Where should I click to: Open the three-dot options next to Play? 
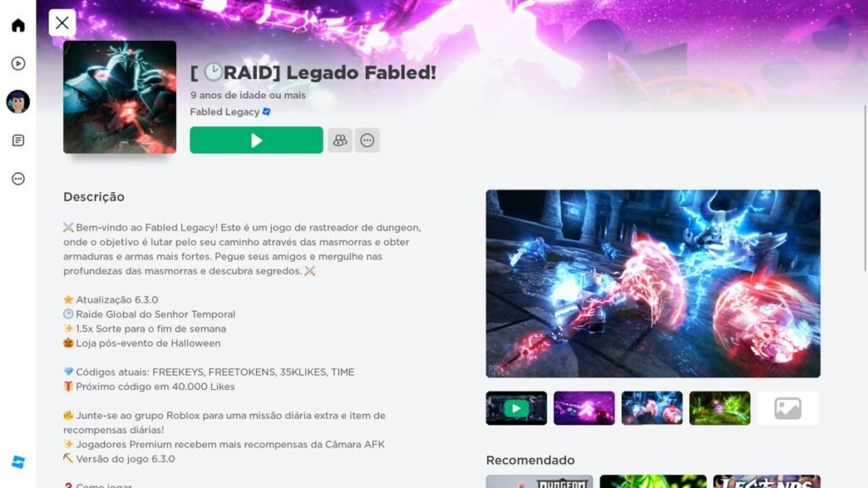(367, 141)
